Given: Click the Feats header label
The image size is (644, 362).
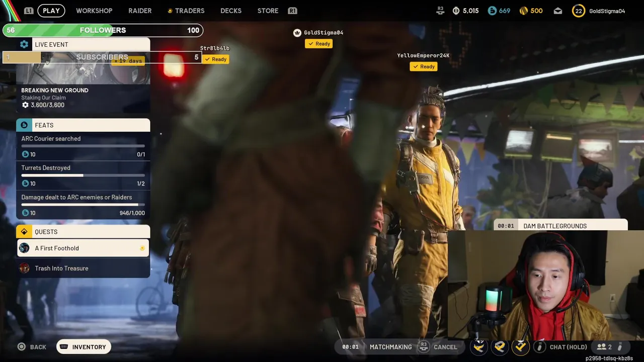Looking at the screenshot, I should (44, 125).
